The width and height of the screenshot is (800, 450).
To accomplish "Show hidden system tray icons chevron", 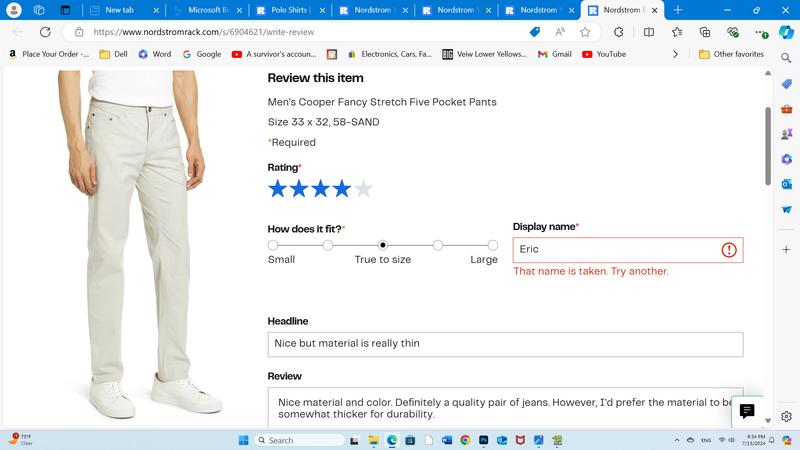I will click(677, 440).
